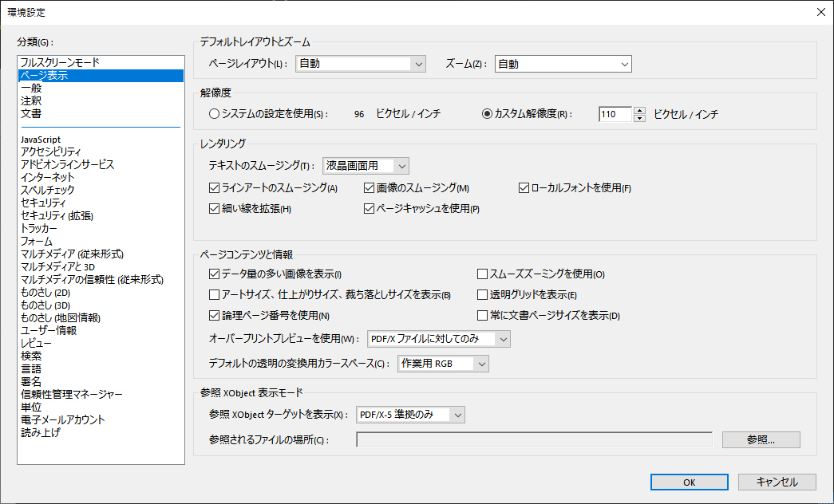Increase the resolution using the up stepper arrow
Screen dimensions: 834x504
coord(638,111)
